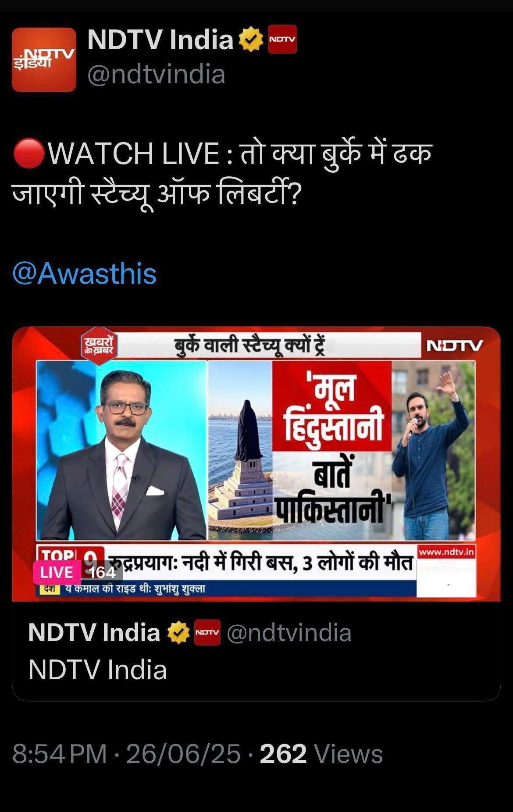The width and height of the screenshot is (513, 812).
Task: Click NDTV affiliate badge in broadcast card
Action: coord(207,632)
